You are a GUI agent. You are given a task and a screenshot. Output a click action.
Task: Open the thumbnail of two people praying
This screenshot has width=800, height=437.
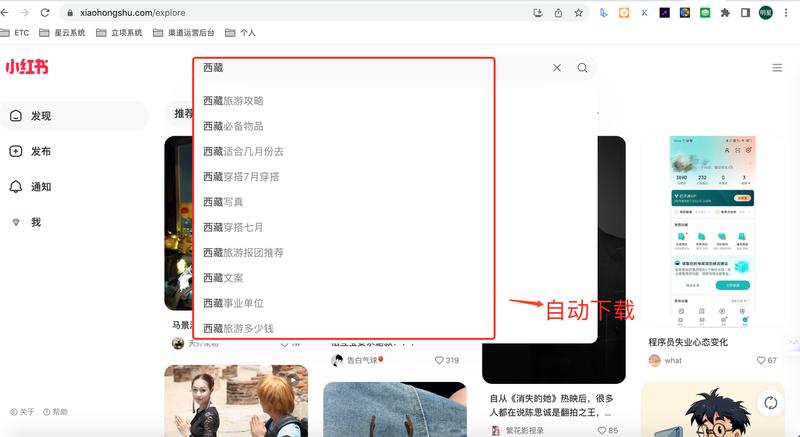coord(236,401)
